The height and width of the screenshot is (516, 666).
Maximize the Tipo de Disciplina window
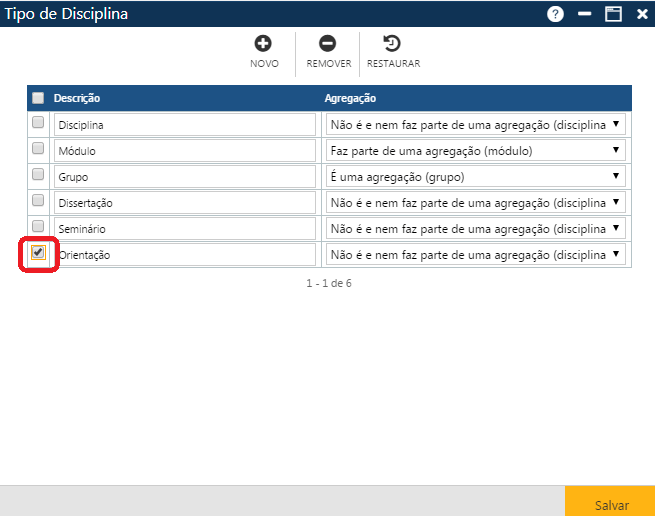pyautogui.click(x=613, y=14)
